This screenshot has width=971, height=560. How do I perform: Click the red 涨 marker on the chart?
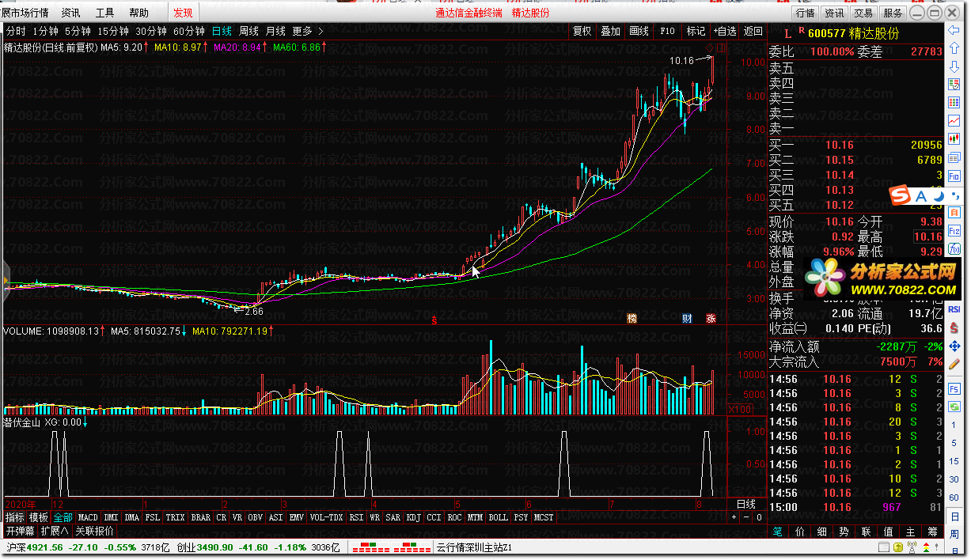coord(711,318)
